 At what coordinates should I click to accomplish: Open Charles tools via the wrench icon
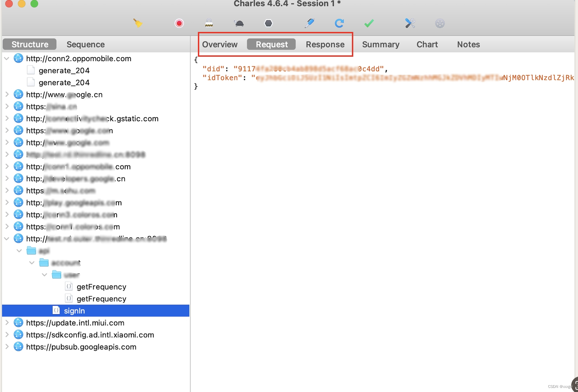click(410, 23)
